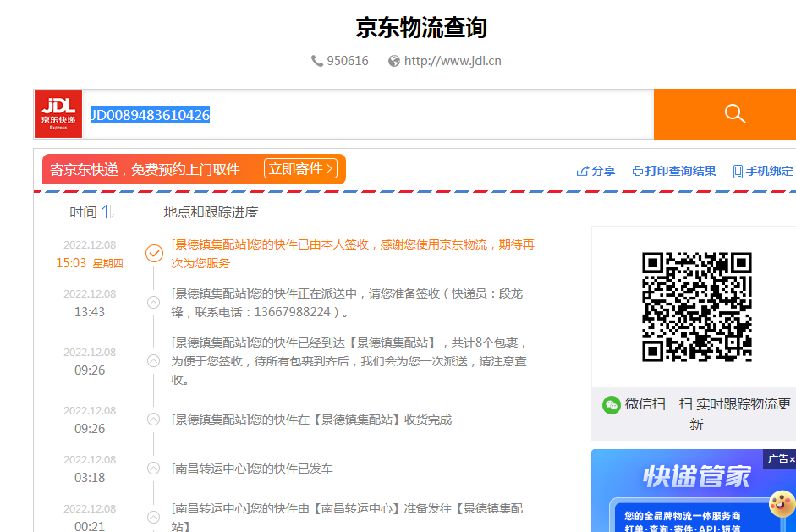Viewport: 796px width, 532px height.
Task: Click the JDL Express courier logo
Action: [58, 114]
